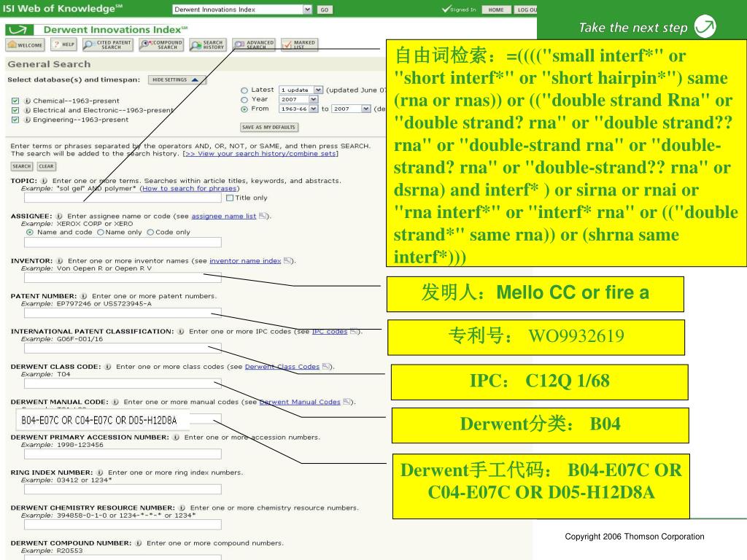Enable the Title only checkbox
The height and width of the screenshot is (560, 747).
pos(230,198)
